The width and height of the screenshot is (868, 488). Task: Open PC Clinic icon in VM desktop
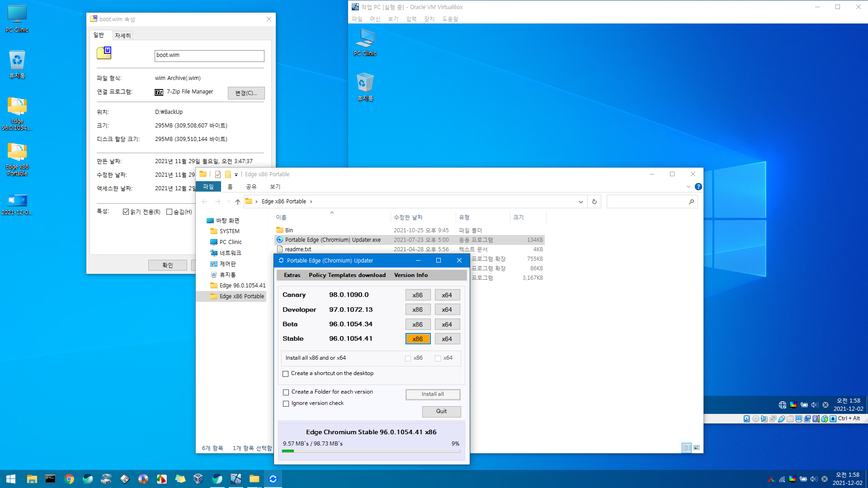365,42
